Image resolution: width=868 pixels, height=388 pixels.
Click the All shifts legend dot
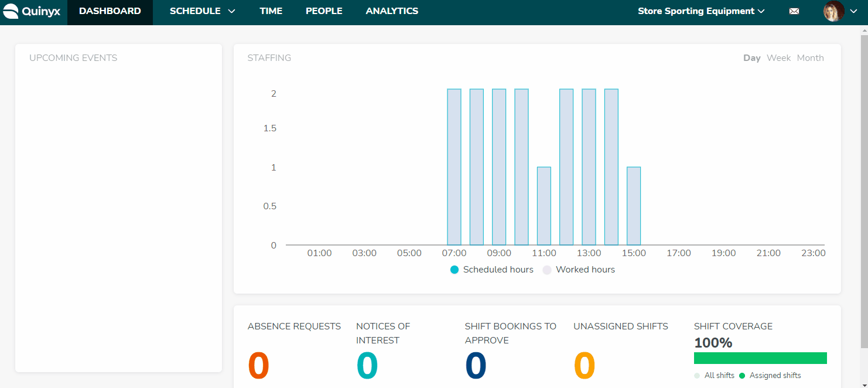[x=697, y=376]
